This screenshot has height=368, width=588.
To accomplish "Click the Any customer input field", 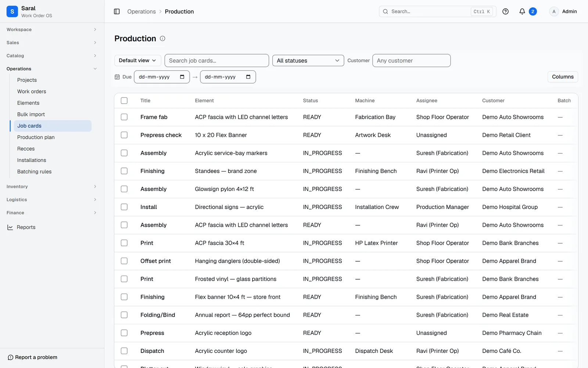I will [x=411, y=60].
